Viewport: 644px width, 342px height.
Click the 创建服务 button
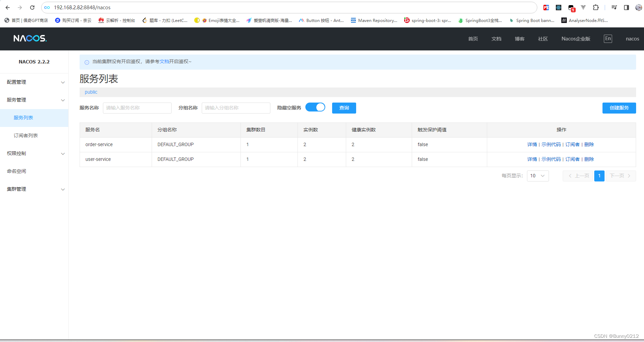point(619,108)
